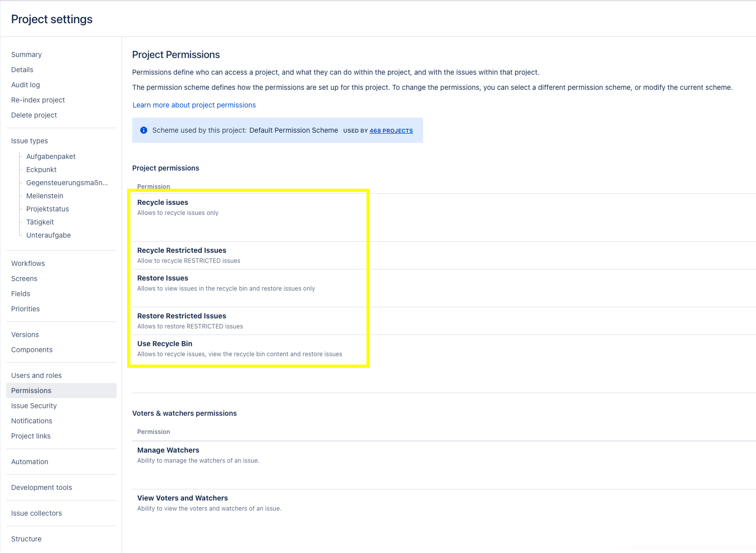Go to Users and roles
Viewport: 756px width, 553px height.
tap(36, 375)
